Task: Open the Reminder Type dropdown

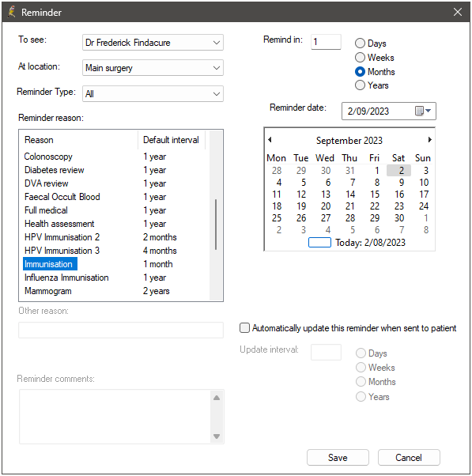Action: click(153, 93)
